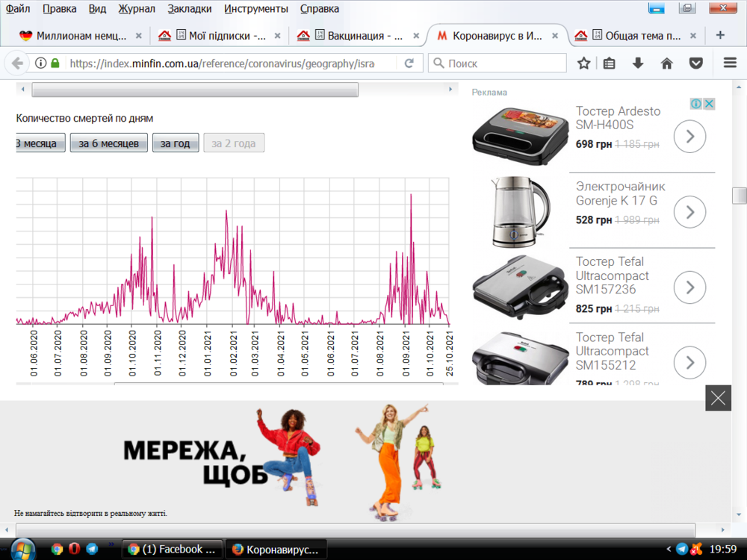This screenshot has height=560, width=747.
Task: Click the Ardesto toaster product image
Action: [x=520, y=136]
